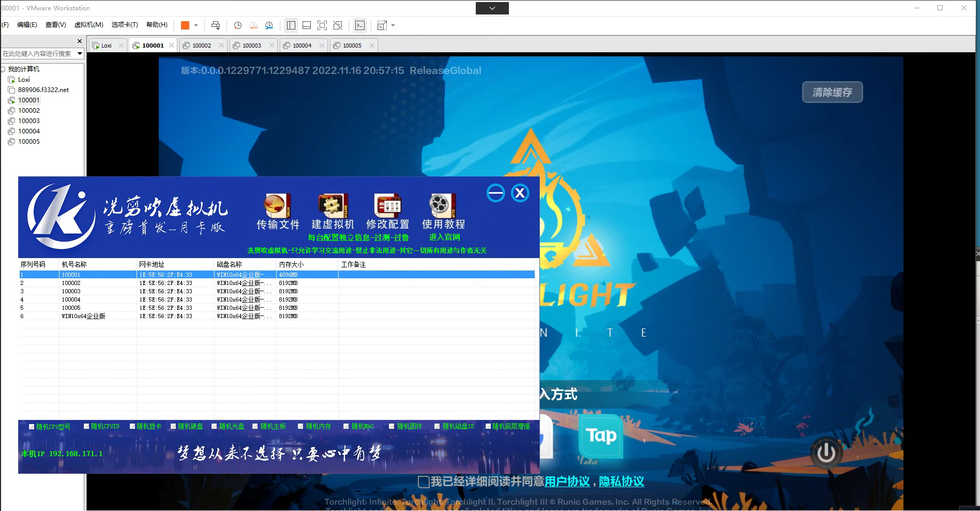Toggle the library sidebar view icon
The height and width of the screenshot is (511, 980).
tap(291, 25)
